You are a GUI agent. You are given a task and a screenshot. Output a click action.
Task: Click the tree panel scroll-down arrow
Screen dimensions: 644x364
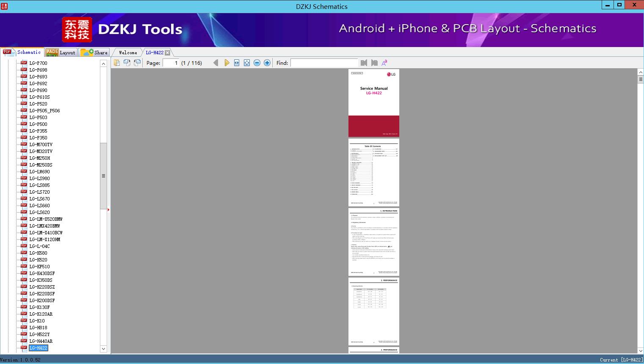click(103, 349)
